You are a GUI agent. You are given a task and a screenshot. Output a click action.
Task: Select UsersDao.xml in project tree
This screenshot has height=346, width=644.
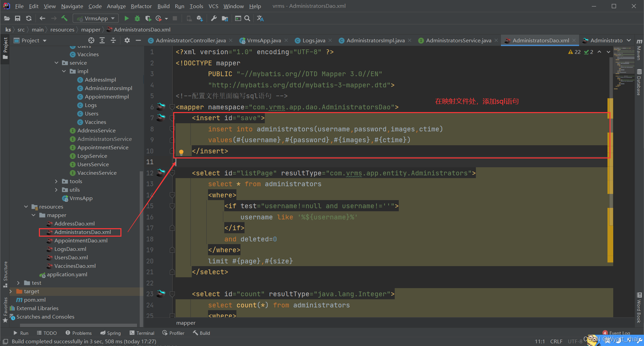click(71, 257)
